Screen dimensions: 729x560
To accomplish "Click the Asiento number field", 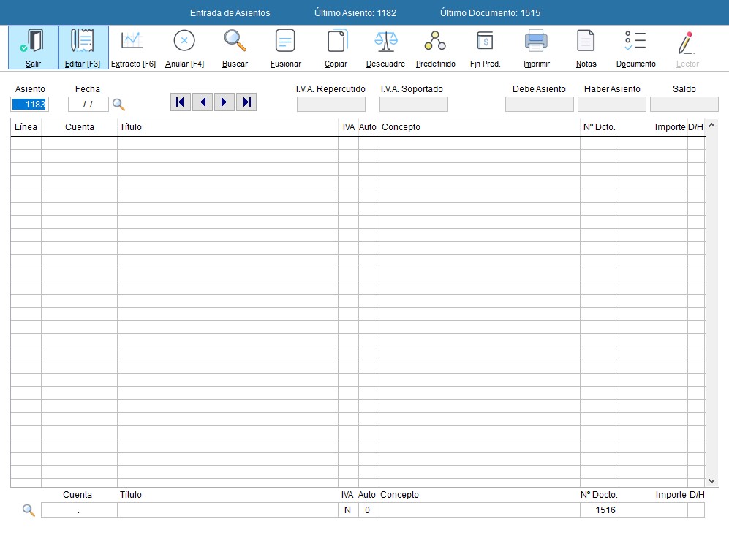I will (x=30, y=105).
